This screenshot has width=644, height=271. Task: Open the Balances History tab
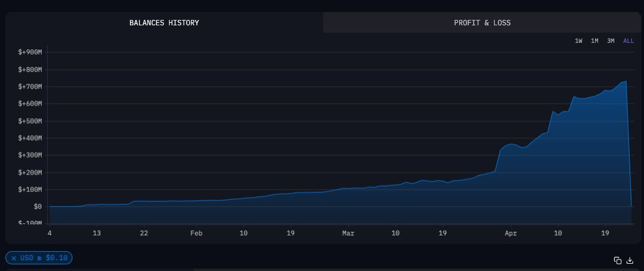coord(164,22)
